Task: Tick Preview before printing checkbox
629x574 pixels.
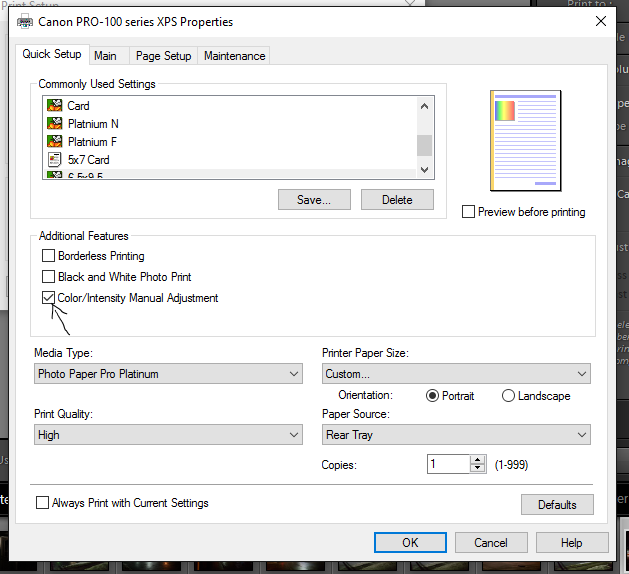Action: [468, 211]
